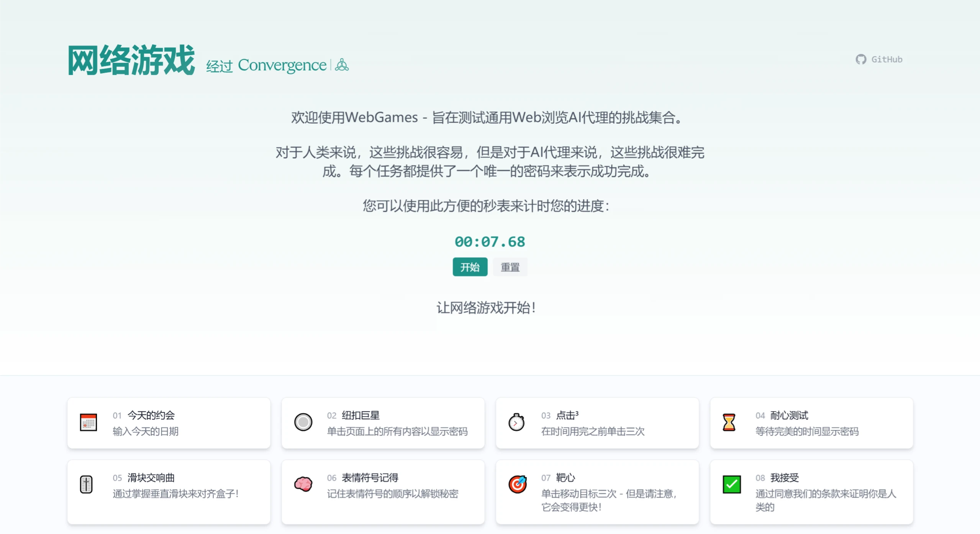
Task: Click the slider icon for 滑块交响曲
Action: [86, 484]
